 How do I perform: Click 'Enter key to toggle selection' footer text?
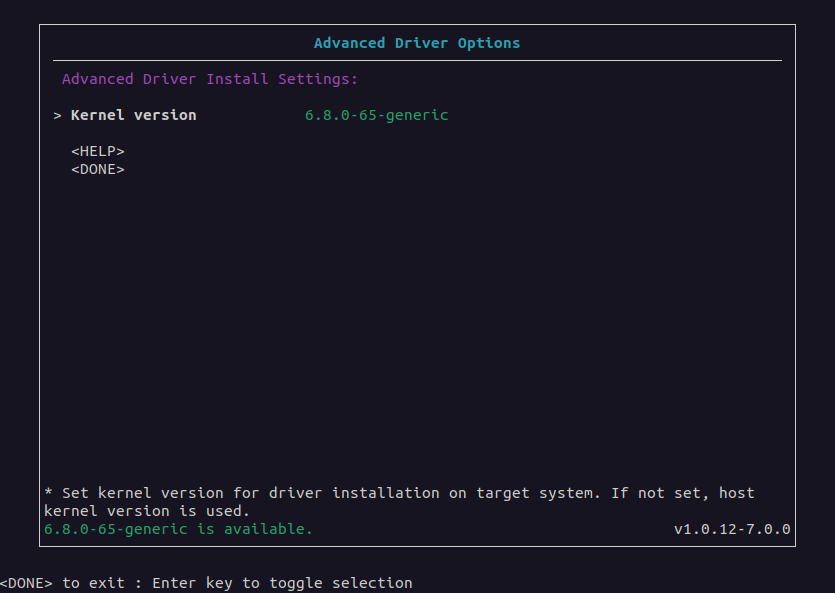point(282,583)
